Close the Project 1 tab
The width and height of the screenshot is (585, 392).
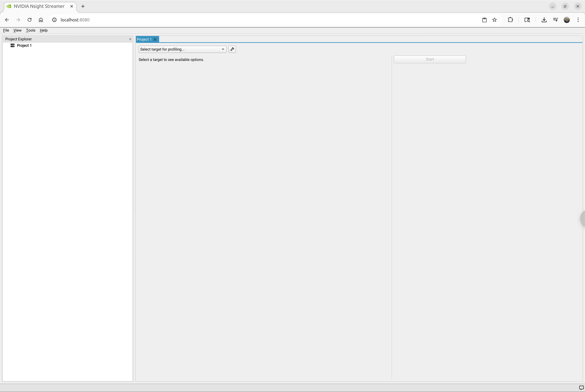pos(155,40)
